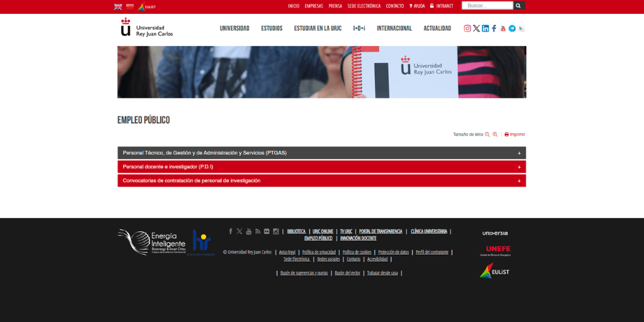This screenshot has height=322, width=644.
Task: Open the Universia logo link
Action: pyautogui.click(x=495, y=233)
